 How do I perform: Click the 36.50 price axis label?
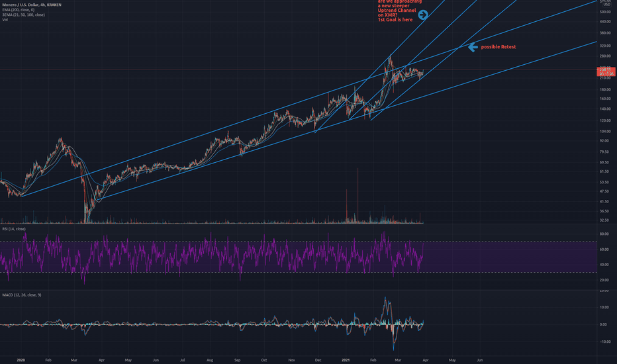[604, 211]
